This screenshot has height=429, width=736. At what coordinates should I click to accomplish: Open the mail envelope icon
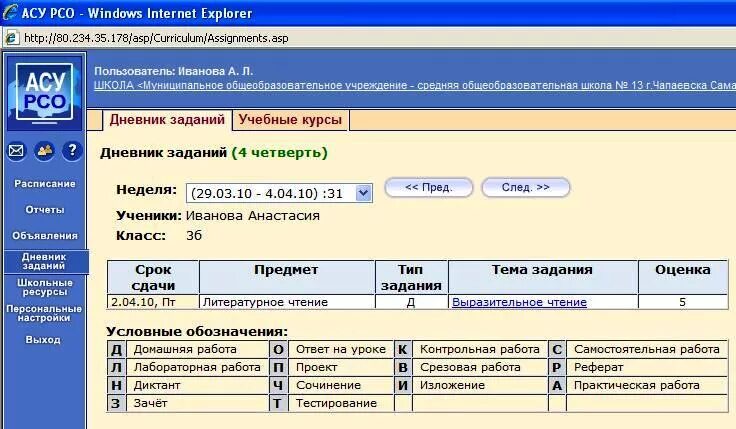(16, 151)
